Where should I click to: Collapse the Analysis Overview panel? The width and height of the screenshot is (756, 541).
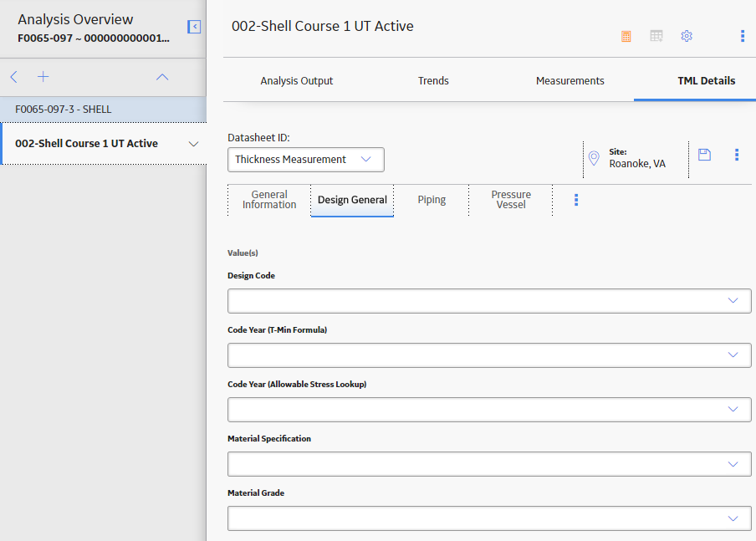coord(194,27)
